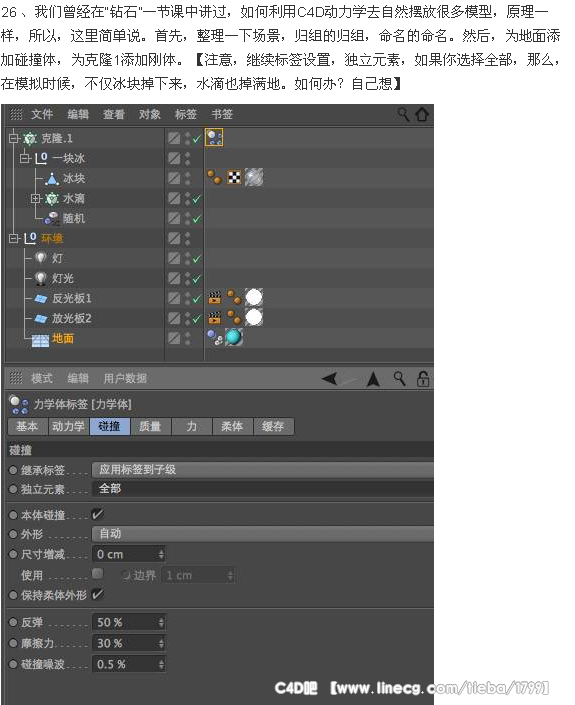575x705 pixels.
Task: Click the phong tag on 反光板1
Action: pos(234,297)
